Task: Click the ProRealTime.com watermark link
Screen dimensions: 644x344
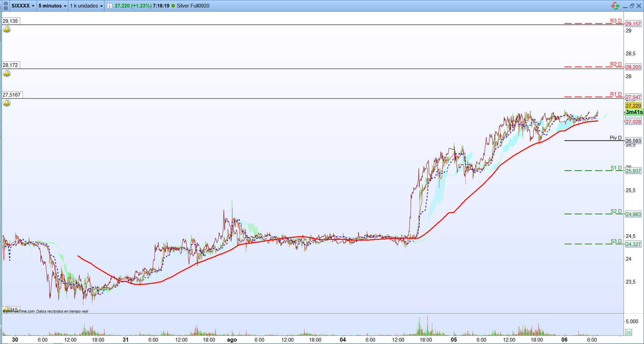Action: 19,311
